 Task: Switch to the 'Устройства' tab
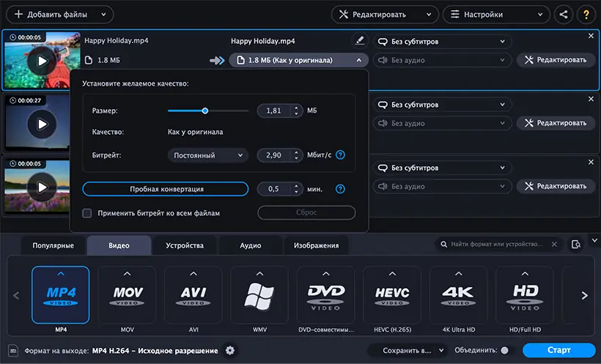point(185,245)
